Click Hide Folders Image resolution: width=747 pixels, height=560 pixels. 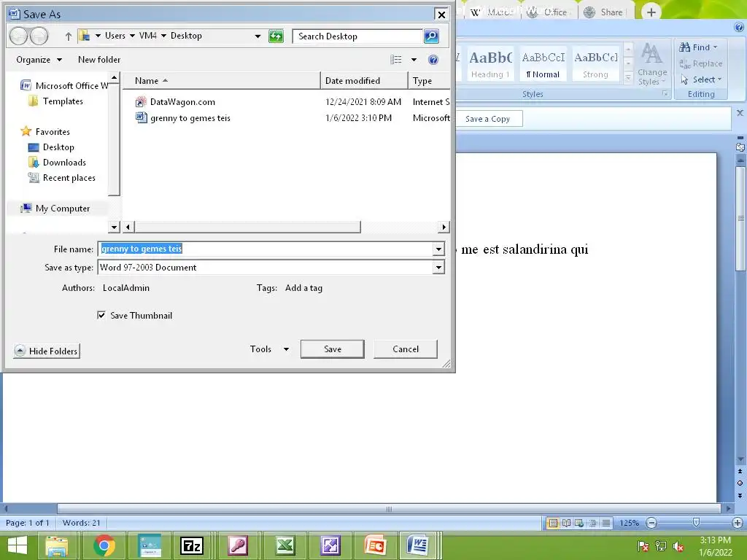click(47, 351)
